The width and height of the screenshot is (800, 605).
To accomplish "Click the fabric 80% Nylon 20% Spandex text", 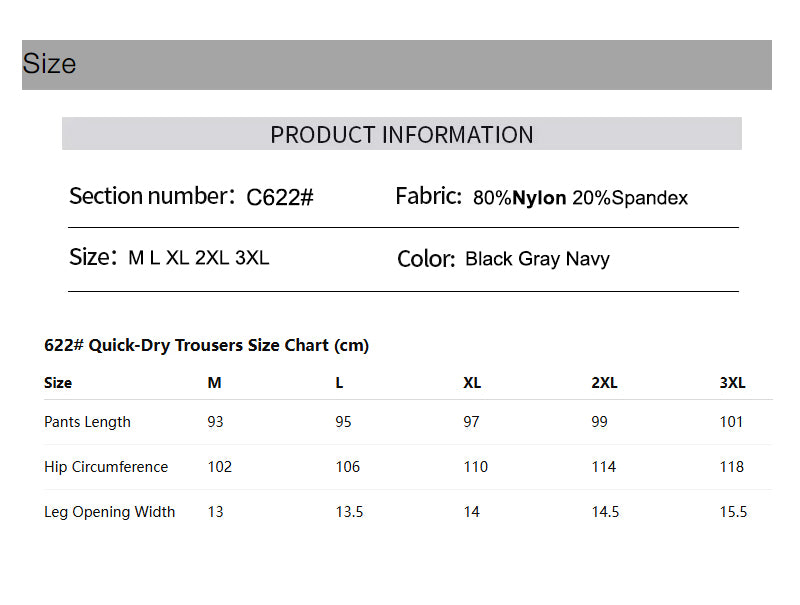I will click(x=580, y=198).
